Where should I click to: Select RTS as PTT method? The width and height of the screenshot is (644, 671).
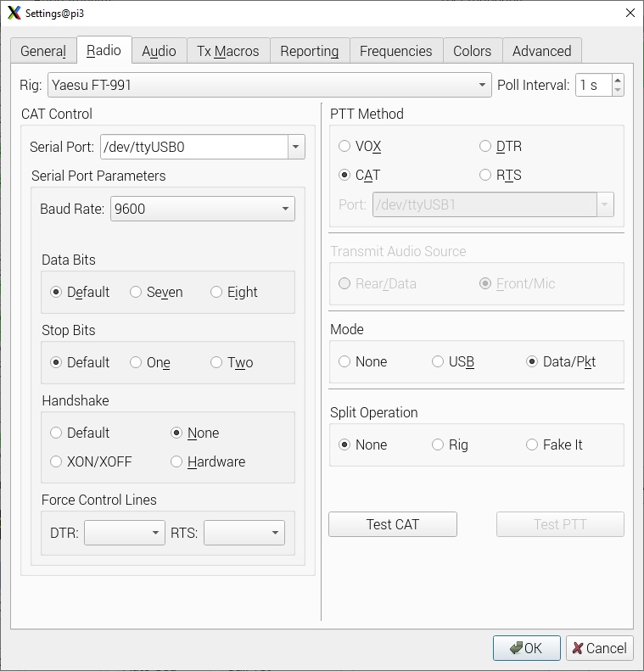pyautogui.click(x=501, y=175)
